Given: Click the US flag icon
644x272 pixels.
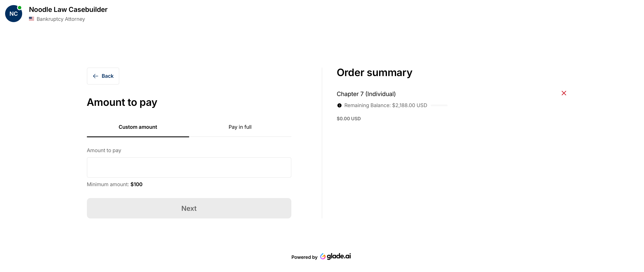Looking at the screenshot, I should [32, 19].
